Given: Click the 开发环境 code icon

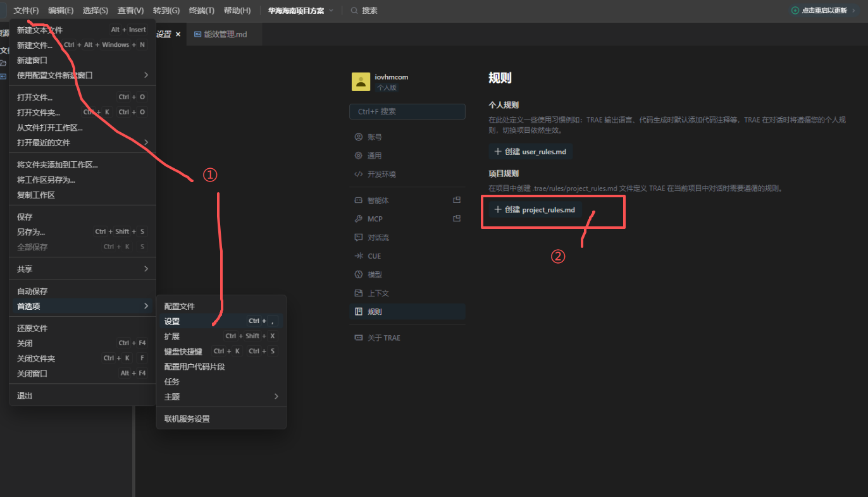Looking at the screenshot, I should tap(359, 175).
